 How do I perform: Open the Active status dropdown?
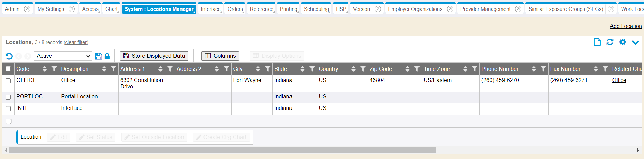[x=63, y=56]
